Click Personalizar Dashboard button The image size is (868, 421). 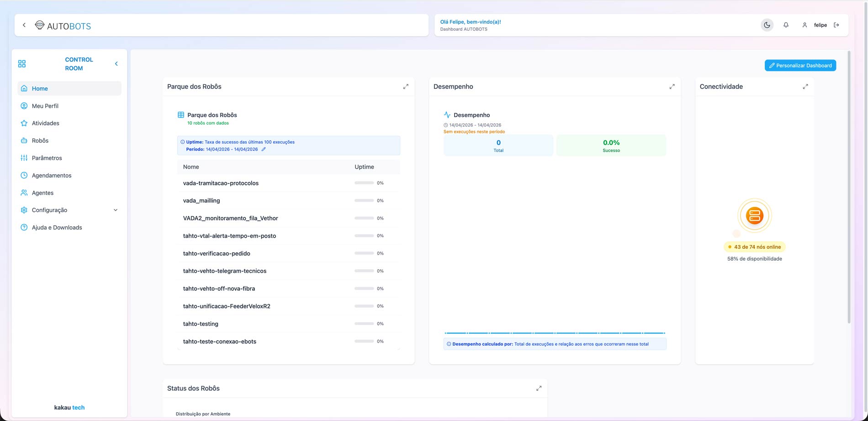click(800, 65)
